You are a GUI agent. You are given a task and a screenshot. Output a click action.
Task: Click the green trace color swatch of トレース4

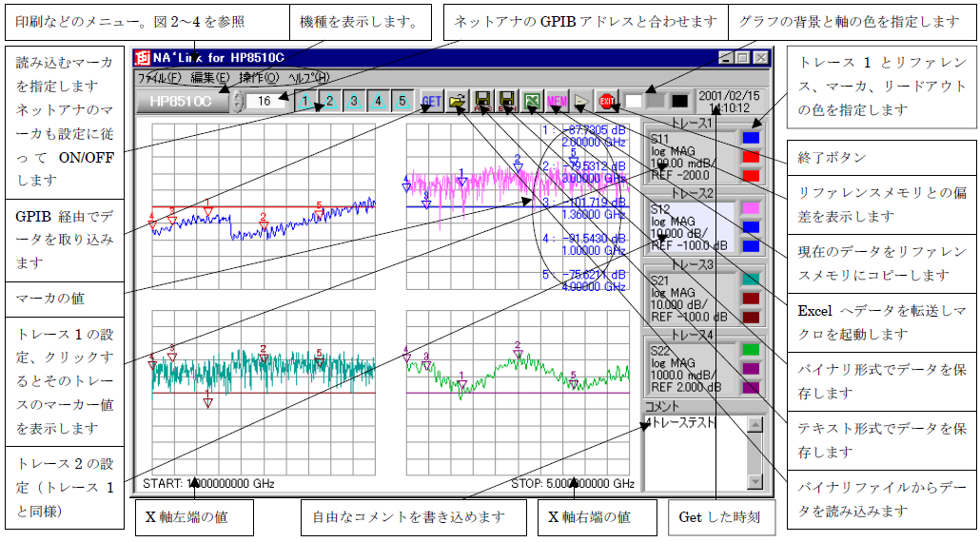[x=752, y=350]
